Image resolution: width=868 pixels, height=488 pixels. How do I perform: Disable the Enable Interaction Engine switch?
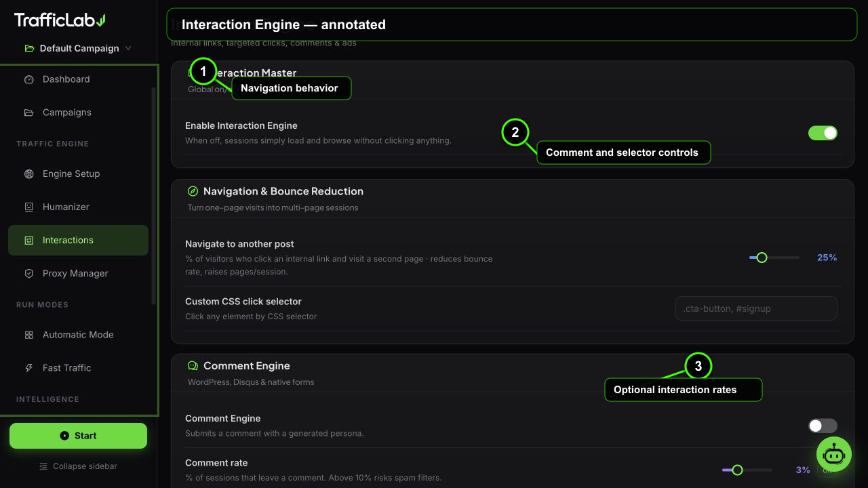click(823, 133)
